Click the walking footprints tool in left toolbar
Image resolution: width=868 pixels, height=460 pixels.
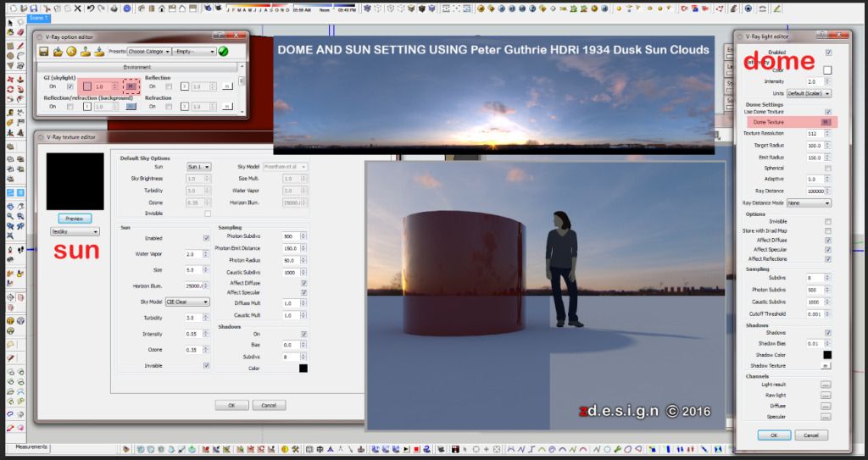[20, 250]
